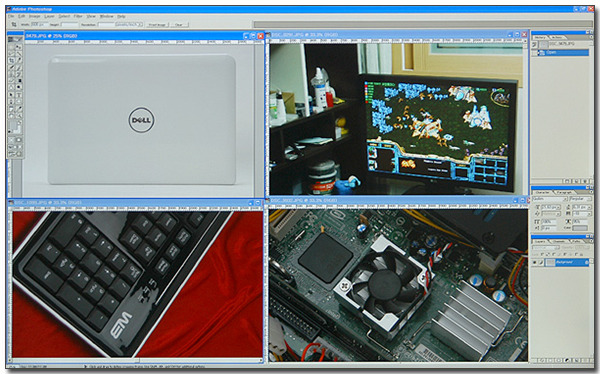Click the delete state trash icon in History panel

coord(585,181)
